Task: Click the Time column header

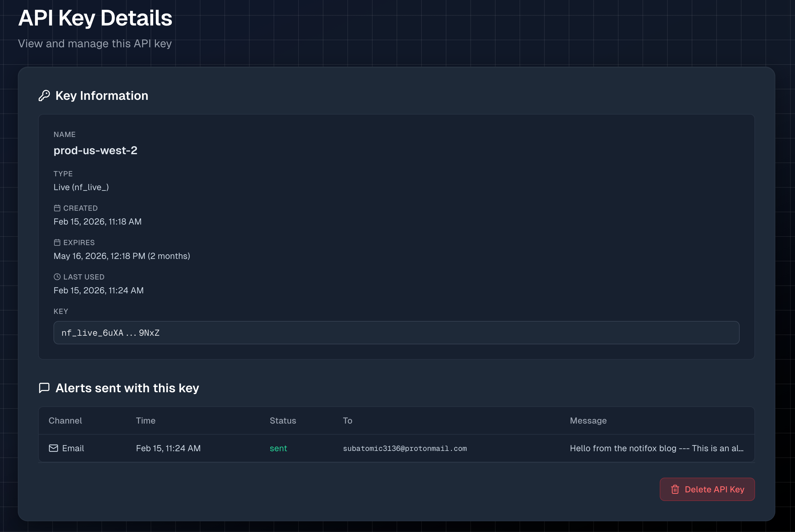Action: [146, 421]
